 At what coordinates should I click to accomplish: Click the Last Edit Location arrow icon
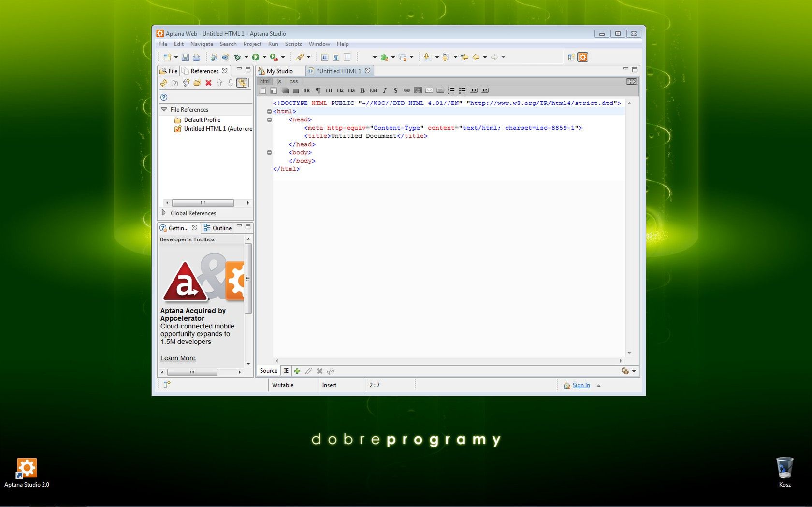[x=464, y=57]
